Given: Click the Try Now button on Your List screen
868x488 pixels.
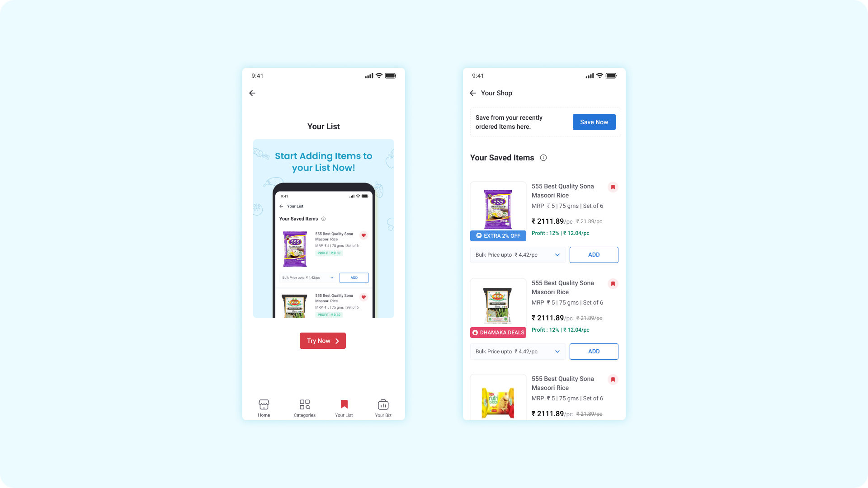Looking at the screenshot, I should tap(322, 341).
